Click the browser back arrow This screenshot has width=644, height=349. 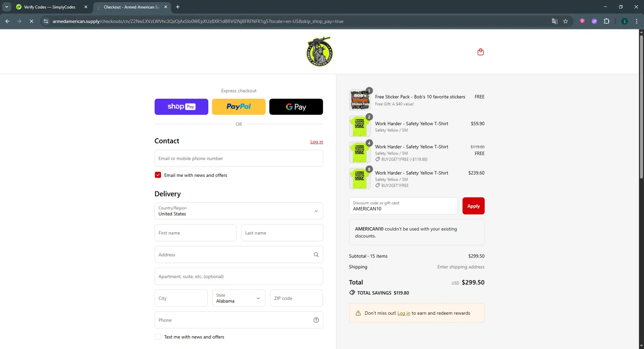pyautogui.click(x=7, y=21)
